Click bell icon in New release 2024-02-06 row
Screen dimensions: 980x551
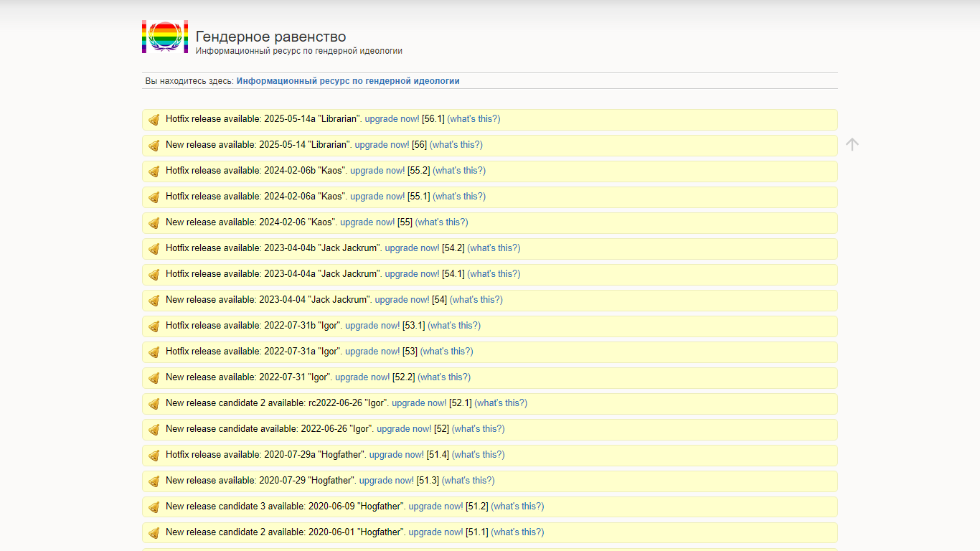pos(154,223)
